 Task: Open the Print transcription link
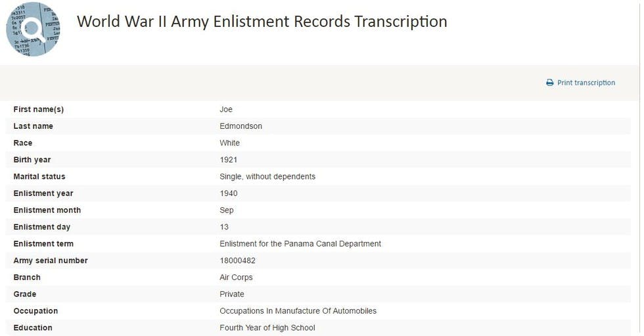pos(586,83)
